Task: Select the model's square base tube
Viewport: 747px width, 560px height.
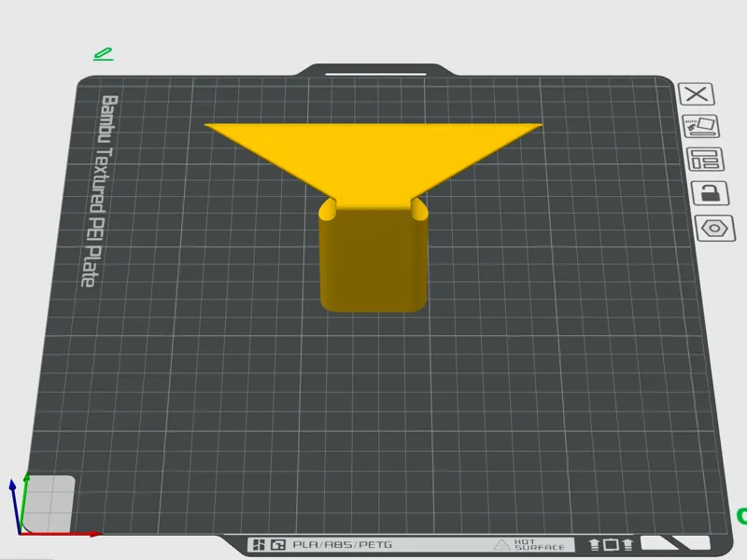Action: tap(373, 259)
